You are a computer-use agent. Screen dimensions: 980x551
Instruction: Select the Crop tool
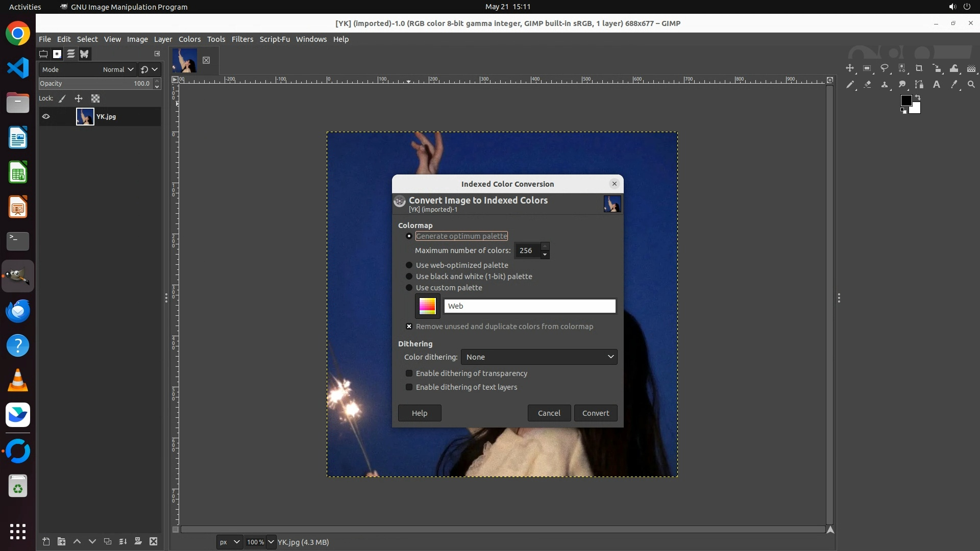pyautogui.click(x=919, y=68)
